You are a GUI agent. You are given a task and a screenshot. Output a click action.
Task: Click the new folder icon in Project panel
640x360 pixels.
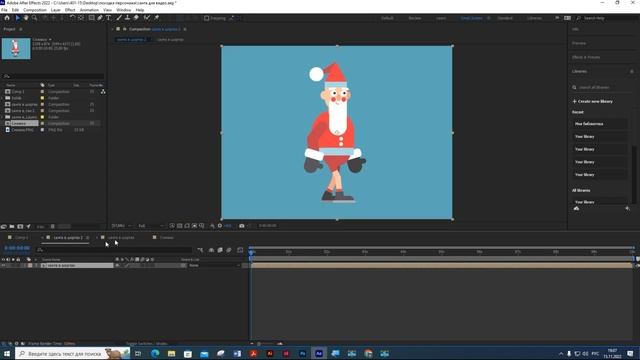pos(12,227)
